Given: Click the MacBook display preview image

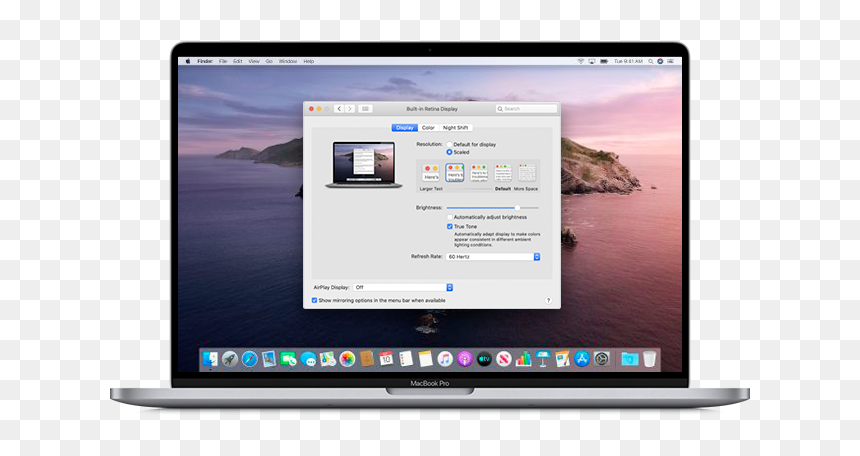Looking at the screenshot, I should [364, 165].
